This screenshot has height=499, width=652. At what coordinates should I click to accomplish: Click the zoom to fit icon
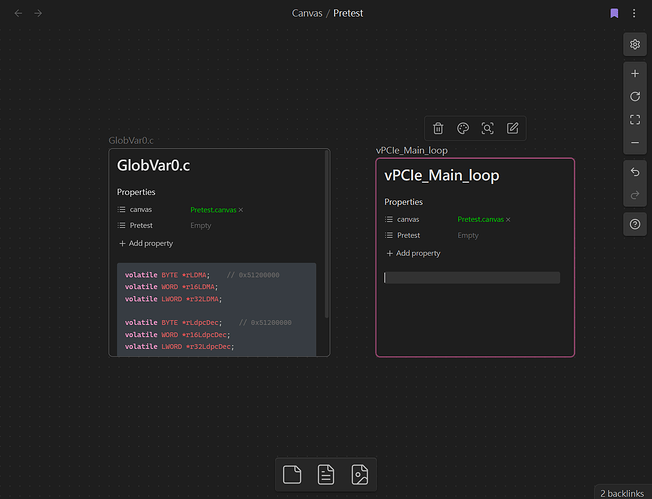635,120
